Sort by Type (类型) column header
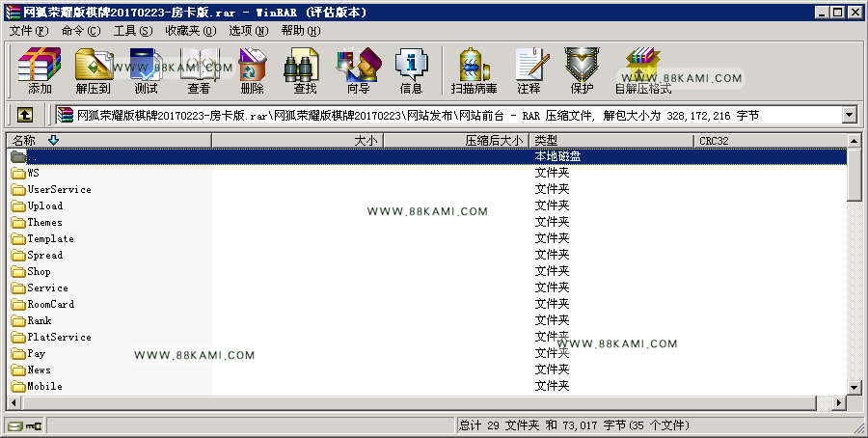The height and width of the screenshot is (438, 868). point(611,141)
